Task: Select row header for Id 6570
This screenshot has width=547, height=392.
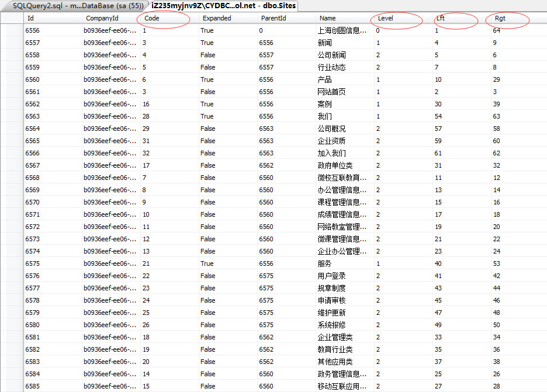Action: tap(12, 202)
